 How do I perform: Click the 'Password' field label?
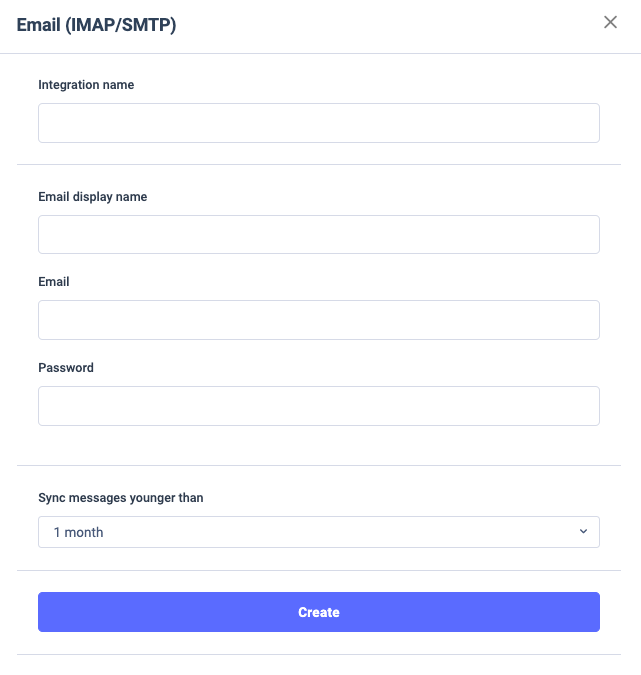tap(66, 368)
